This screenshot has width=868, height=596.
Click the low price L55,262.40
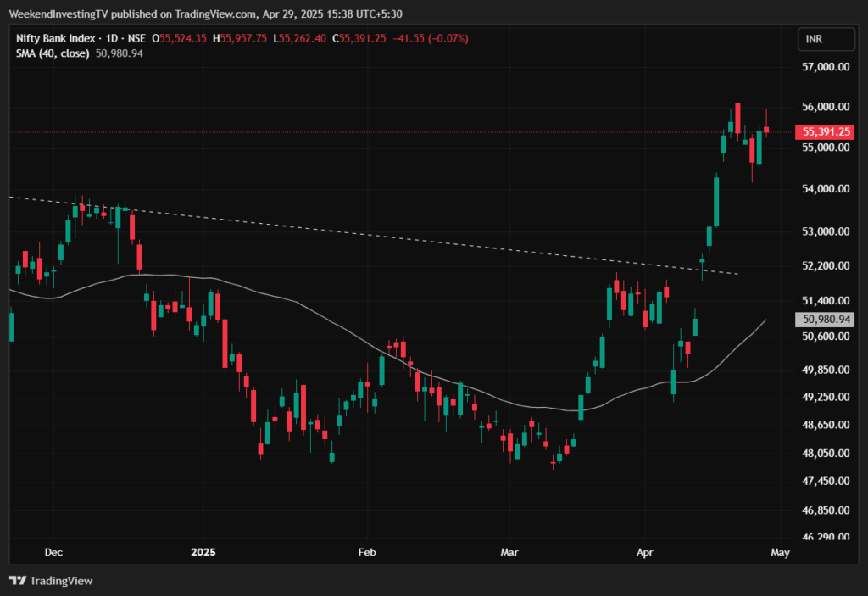[299, 39]
